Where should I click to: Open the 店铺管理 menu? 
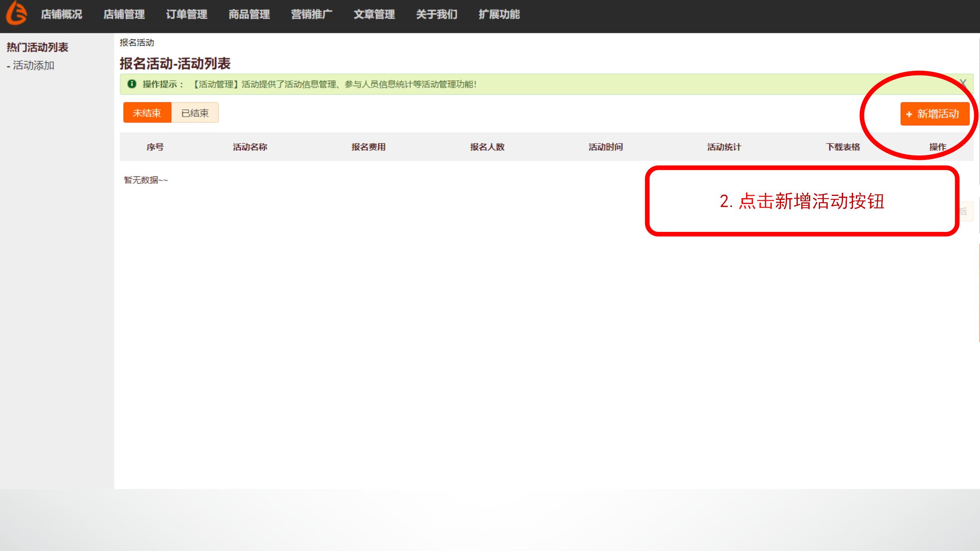pyautogui.click(x=124, y=15)
